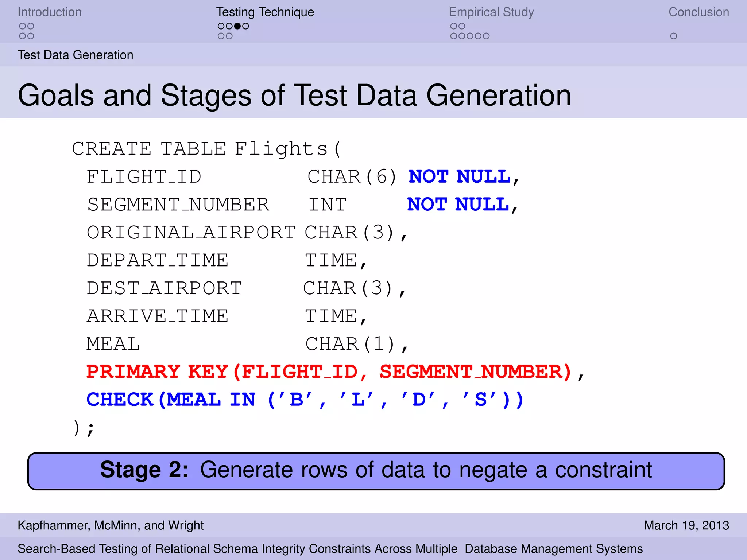
Task: Click 'CHAR(1)' on the MEAL line
Action: click(351, 344)
